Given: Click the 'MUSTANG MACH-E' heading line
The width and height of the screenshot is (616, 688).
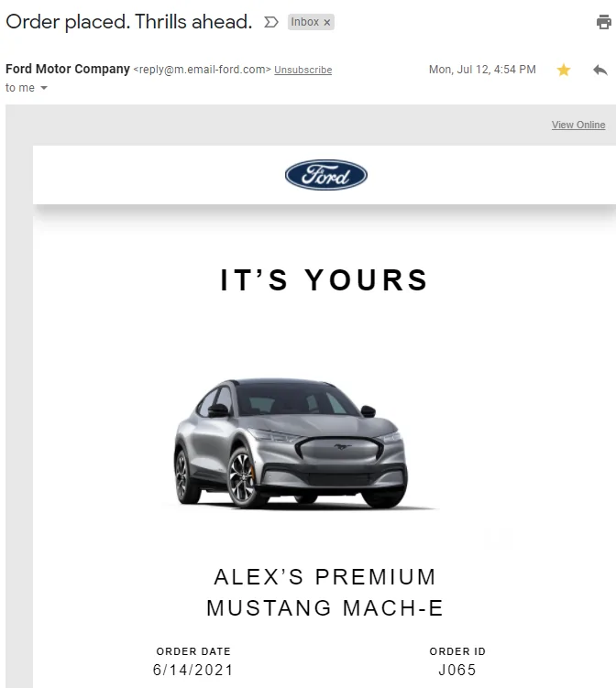Looking at the screenshot, I should click(x=324, y=608).
